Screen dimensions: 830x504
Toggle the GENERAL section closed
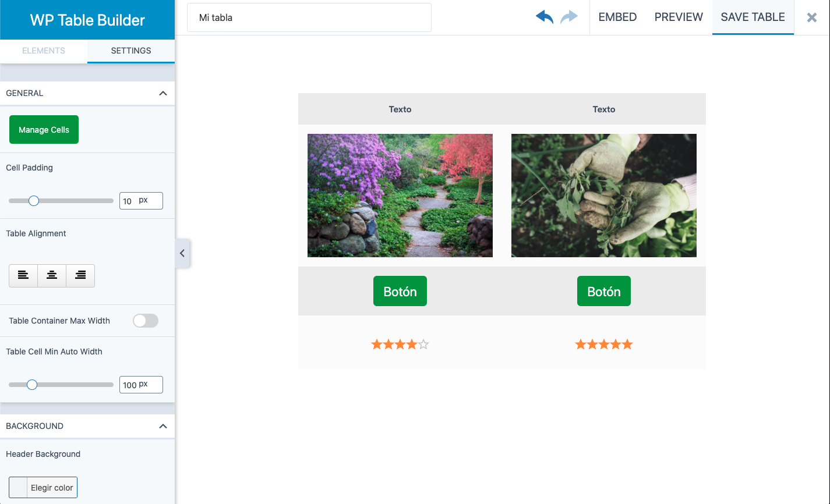163,93
